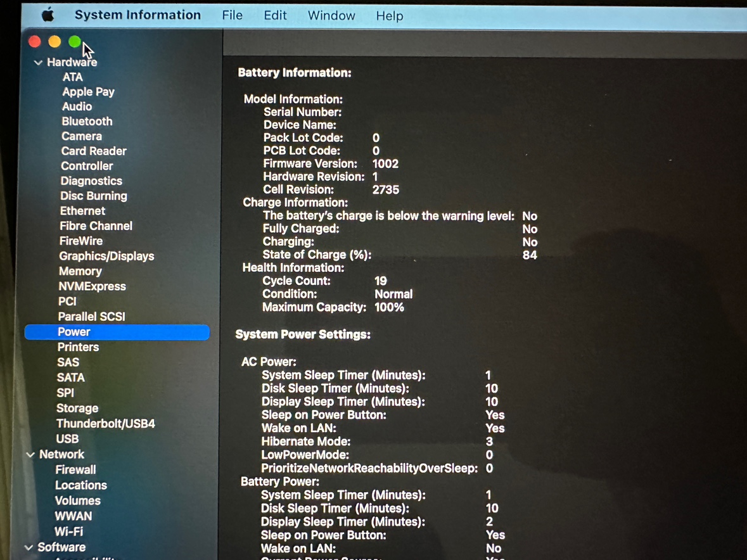This screenshot has width=747, height=560.
Task: Select Camera in the sidebar
Action: [82, 136]
